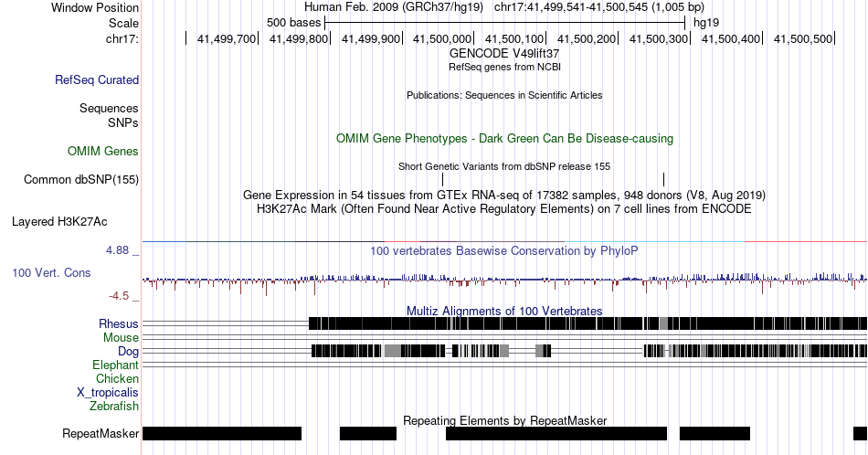Click the hg19 assembly label
Screen dimensions: 868x455
point(706,23)
